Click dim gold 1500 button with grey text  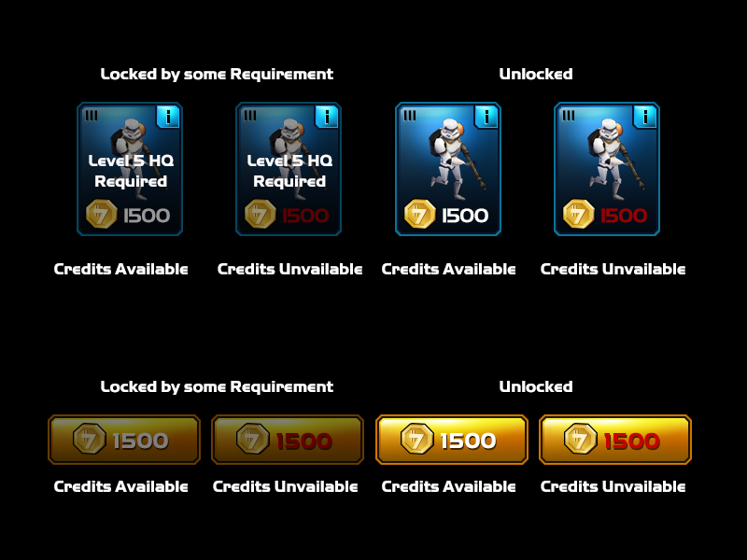pyautogui.click(x=124, y=440)
